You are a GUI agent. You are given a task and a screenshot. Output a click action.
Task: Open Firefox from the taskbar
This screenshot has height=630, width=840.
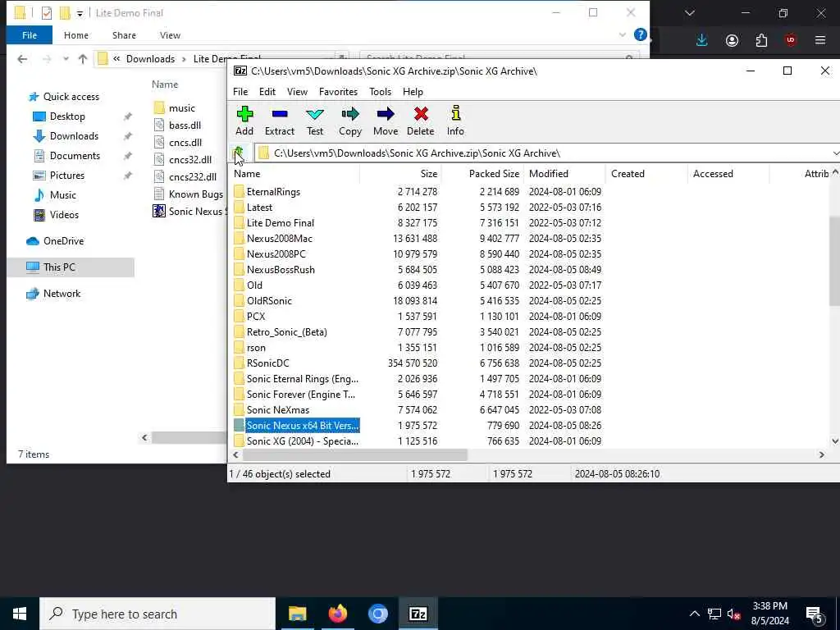point(337,614)
